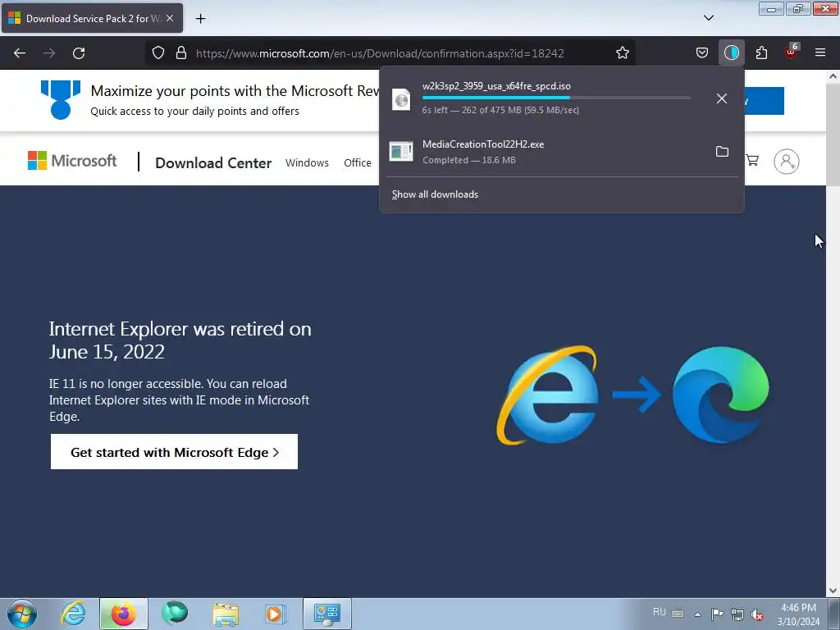Click Get started with Microsoft Edge
This screenshot has width=840, height=630.
click(x=174, y=452)
